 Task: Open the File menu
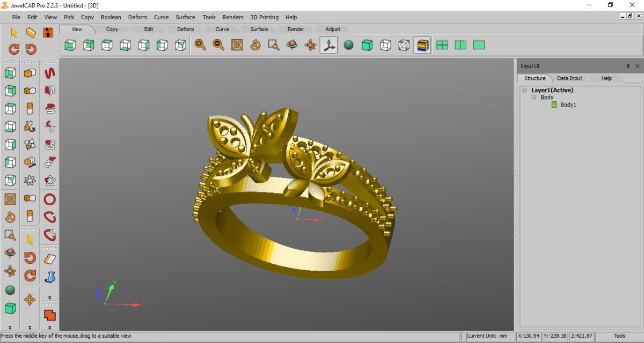pyautogui.click(x=16, y=17)
